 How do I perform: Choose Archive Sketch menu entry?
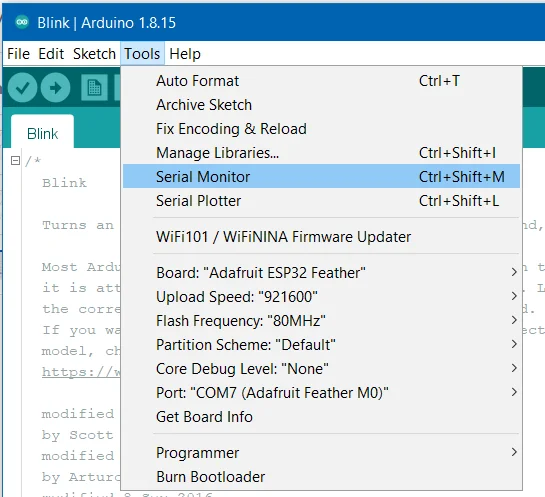tap(322, 105)
